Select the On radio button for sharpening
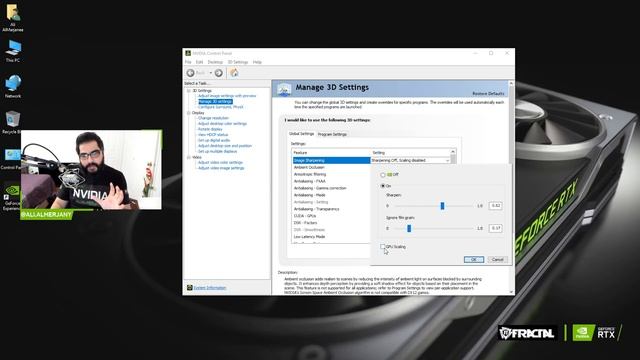Image resolution: width=640 pixels, height=360 pixels. pyautogui.click(x=383, y=186)
